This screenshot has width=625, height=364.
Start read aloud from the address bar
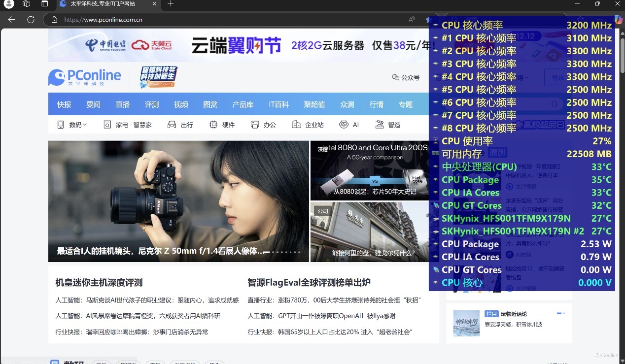coord(412,20)
